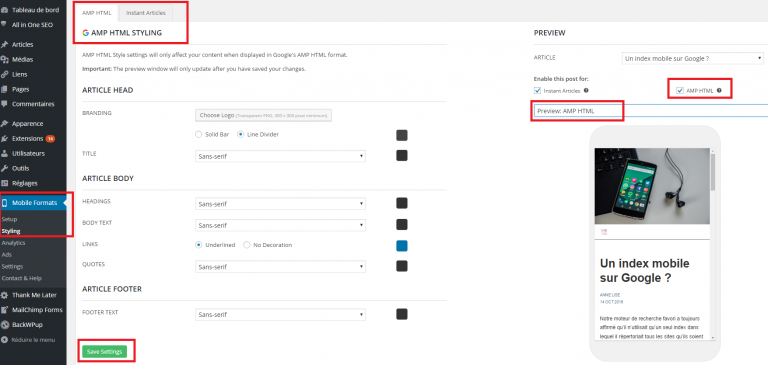Screen dimensions: 768x365
Task: Select the Solid Bar radio option
Action: [x=198, y=134]
